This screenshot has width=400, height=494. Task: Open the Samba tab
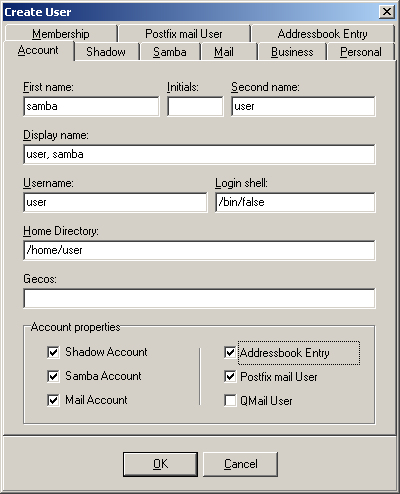coord(170,52)
